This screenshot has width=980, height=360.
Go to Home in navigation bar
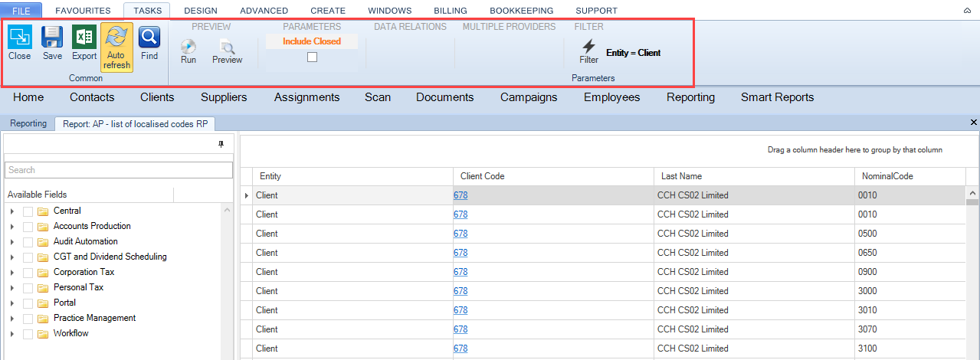pos(28,97)
